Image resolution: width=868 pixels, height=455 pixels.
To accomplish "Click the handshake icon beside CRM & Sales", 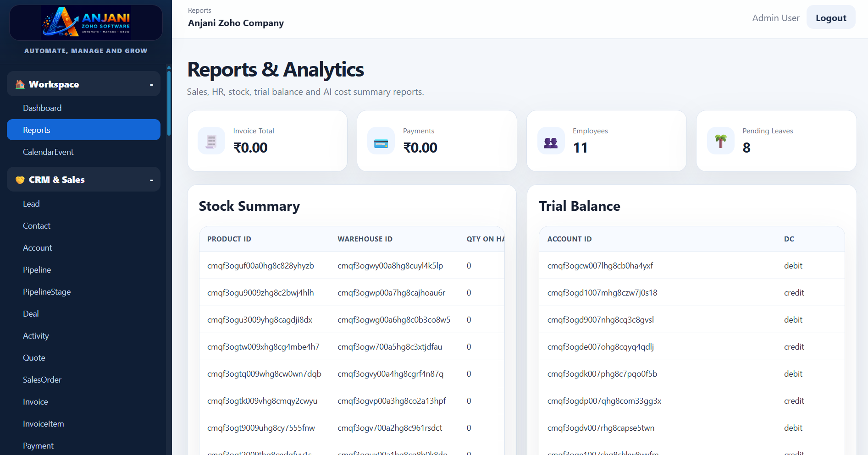I will click(20, 180).
